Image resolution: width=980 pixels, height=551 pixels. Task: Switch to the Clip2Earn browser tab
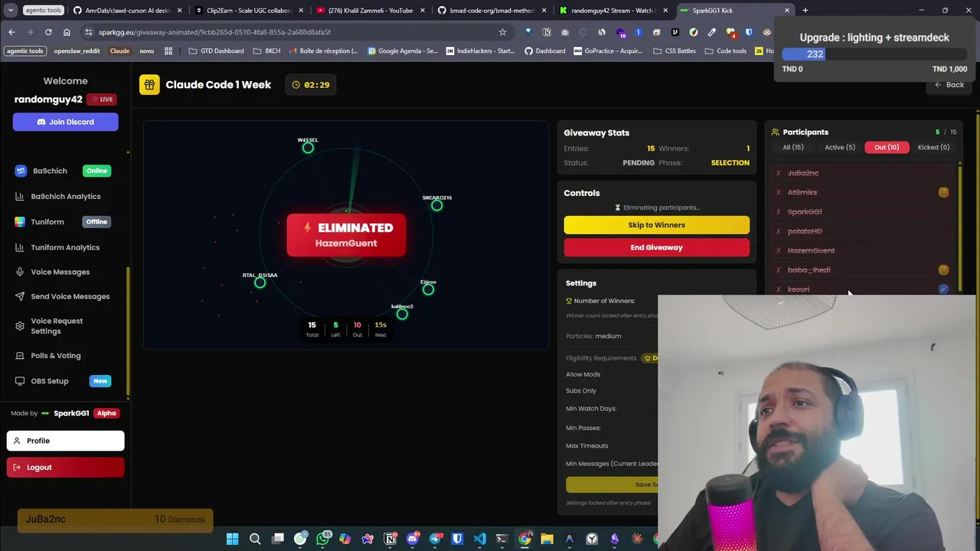tap(248, 11)
